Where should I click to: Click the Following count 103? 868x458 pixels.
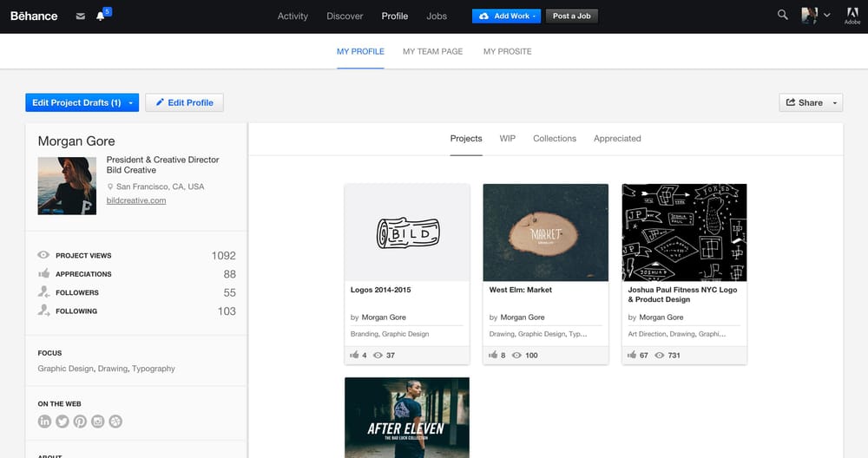tap(227, 311)
